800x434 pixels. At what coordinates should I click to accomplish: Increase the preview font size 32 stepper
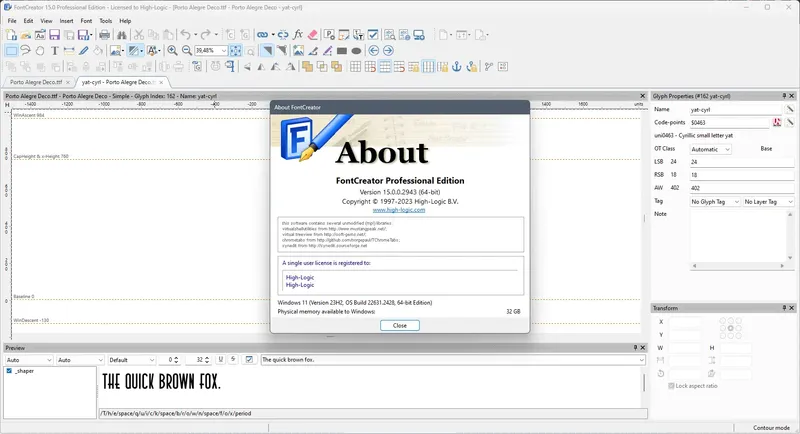click(207, 358)
